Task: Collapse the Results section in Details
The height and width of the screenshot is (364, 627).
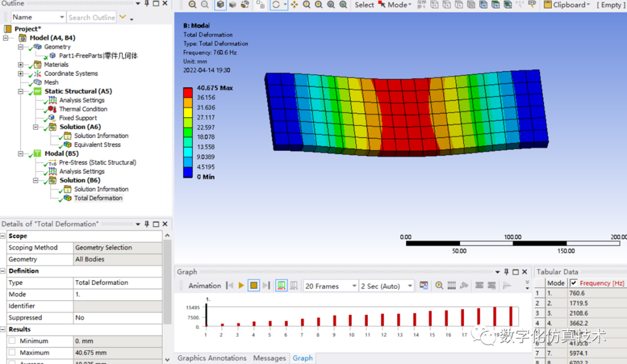Action: 3,329
